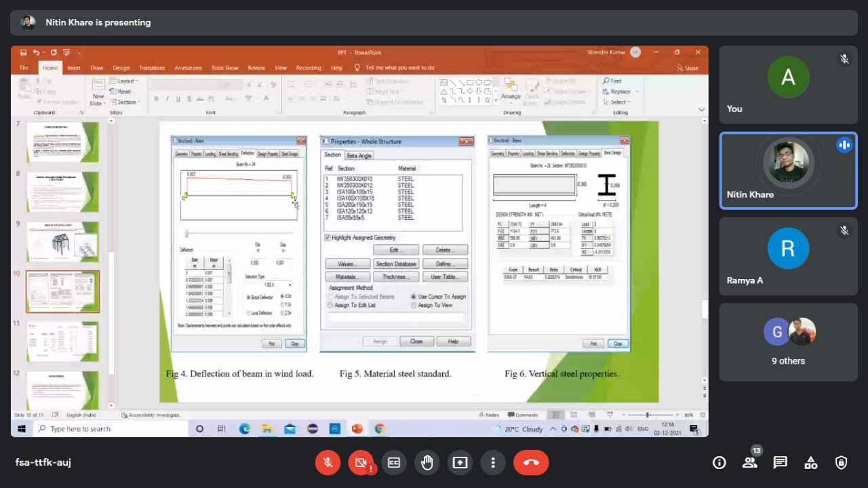Select Assign To View radio button
Viewport: 868px width, 488px height.
[x=414, y=305]
